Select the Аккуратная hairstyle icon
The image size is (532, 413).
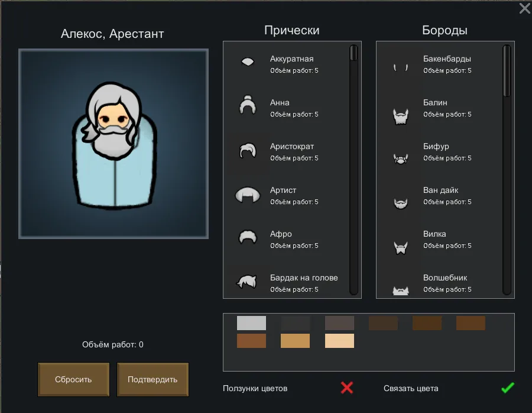[247, 62]
